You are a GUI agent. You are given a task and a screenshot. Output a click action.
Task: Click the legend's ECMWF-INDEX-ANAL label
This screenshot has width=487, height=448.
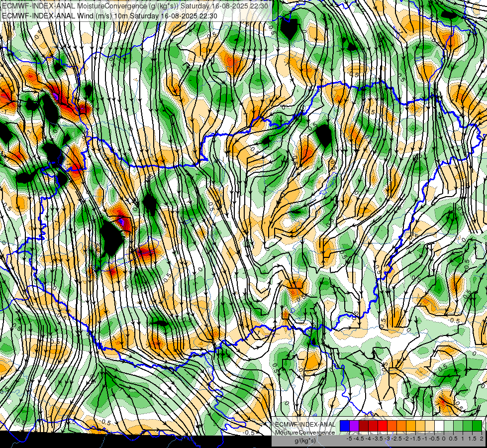coord(305,425)
